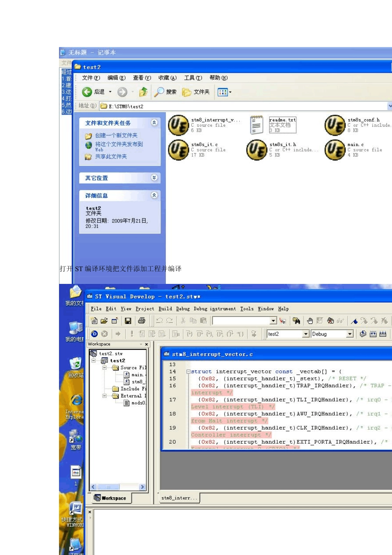
Task: Click the Cut scissors icon
Action: coord(183,321)
